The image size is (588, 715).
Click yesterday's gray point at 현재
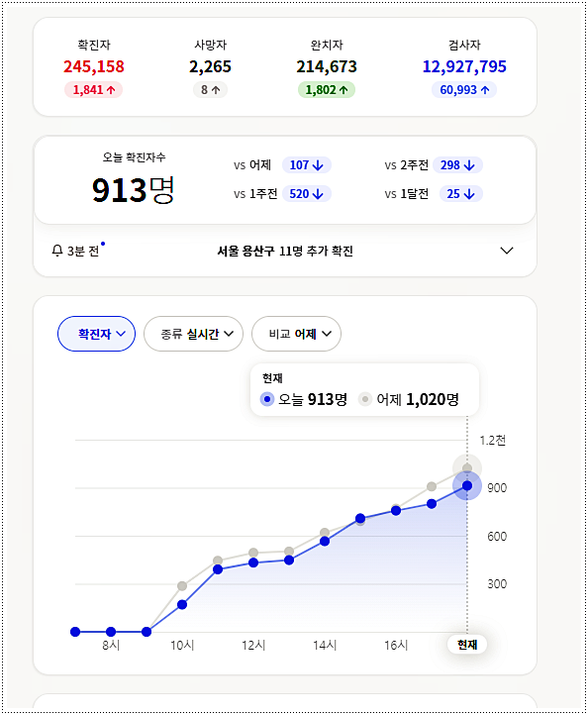pos(467,467)
